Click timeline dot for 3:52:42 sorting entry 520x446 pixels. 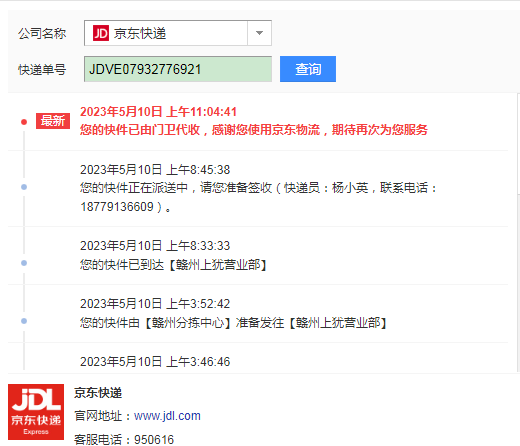coord(24,321)
